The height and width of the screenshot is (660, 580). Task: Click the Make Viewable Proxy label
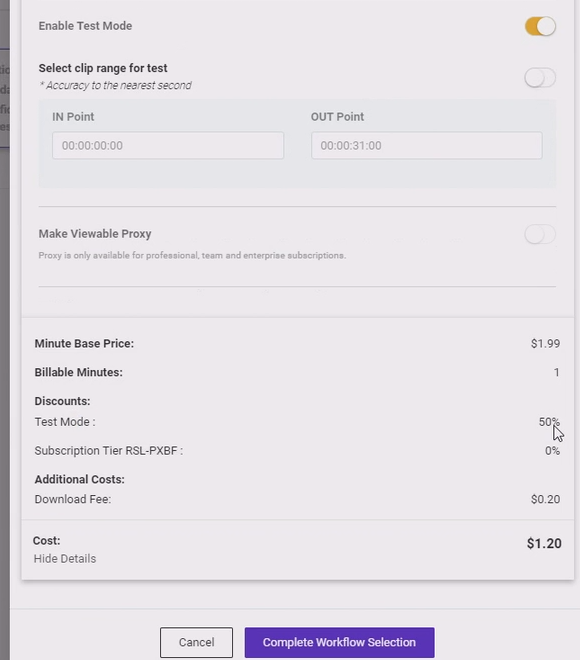tap(95, 234)
